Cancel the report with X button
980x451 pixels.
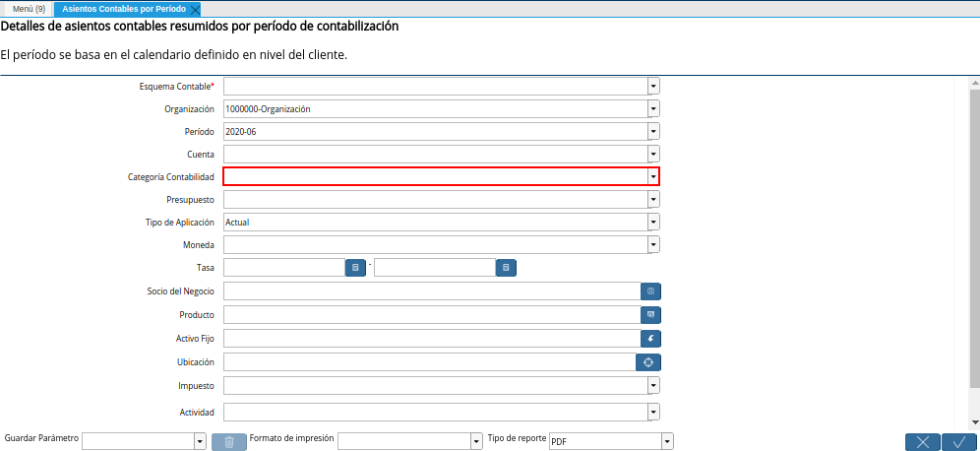click(923, 441)
